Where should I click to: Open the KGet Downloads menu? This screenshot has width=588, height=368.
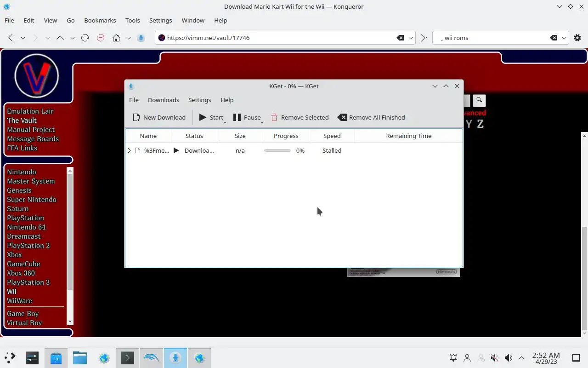(x=164, y=100)
